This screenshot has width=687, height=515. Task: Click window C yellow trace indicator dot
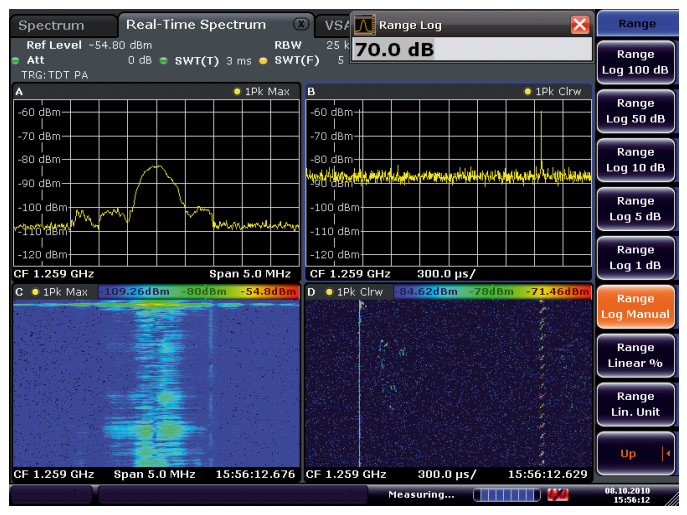(x=35, y=292)
